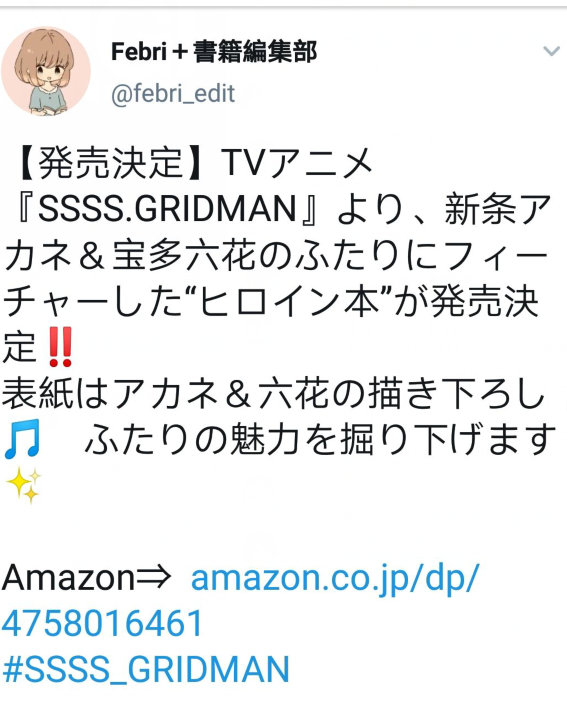Open the Febri profile avatar picture
Image resolution: width=567 pixels, height=703 pixels.
(x=46, y=71)
